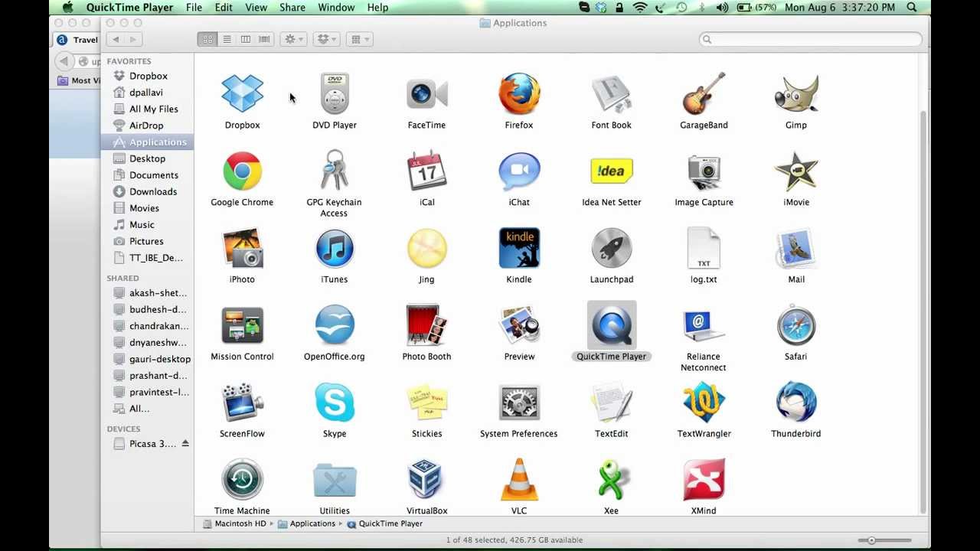Open the Help menu

(x=377, y=7)
